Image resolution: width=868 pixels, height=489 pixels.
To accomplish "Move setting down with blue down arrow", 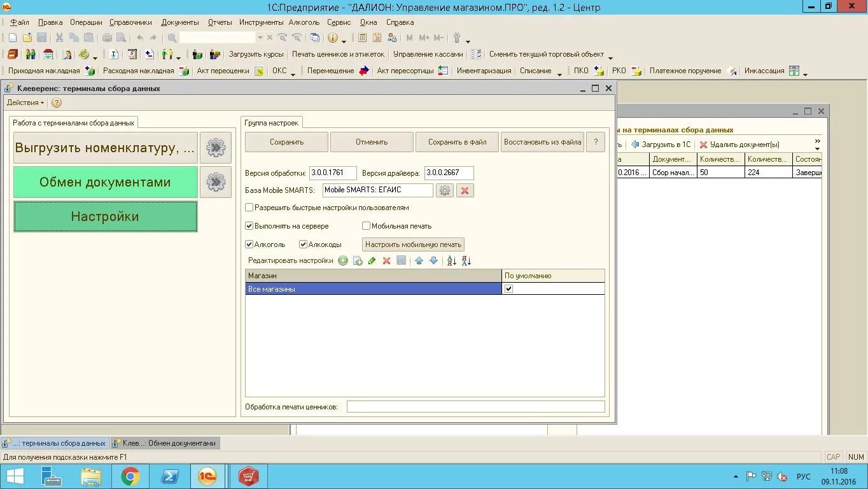I will click(433, 260).
